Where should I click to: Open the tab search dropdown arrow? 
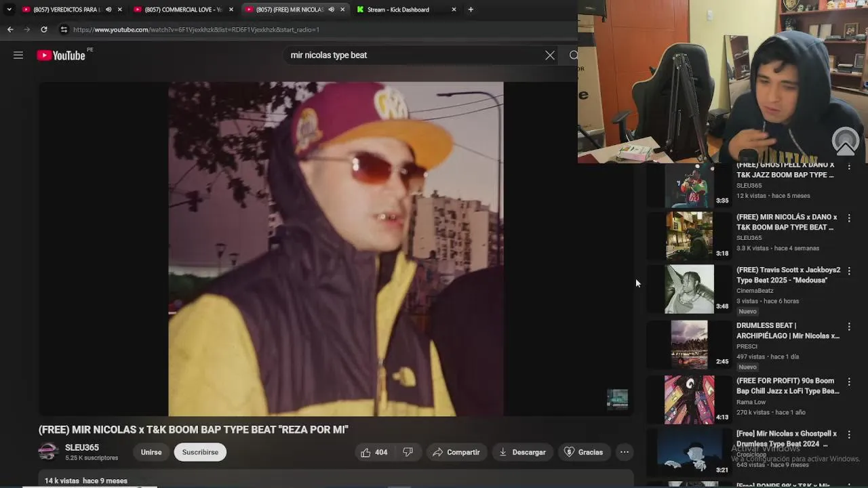coord(9,9)
